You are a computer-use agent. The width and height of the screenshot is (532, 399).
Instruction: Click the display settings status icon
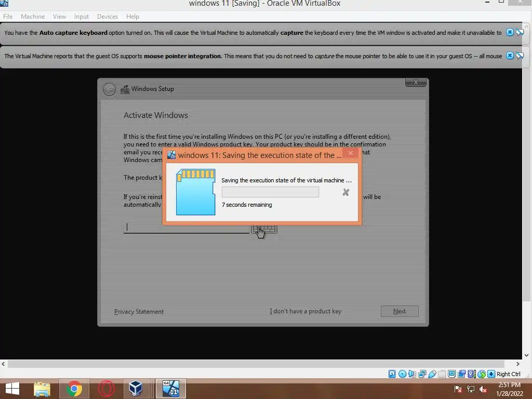451,374
